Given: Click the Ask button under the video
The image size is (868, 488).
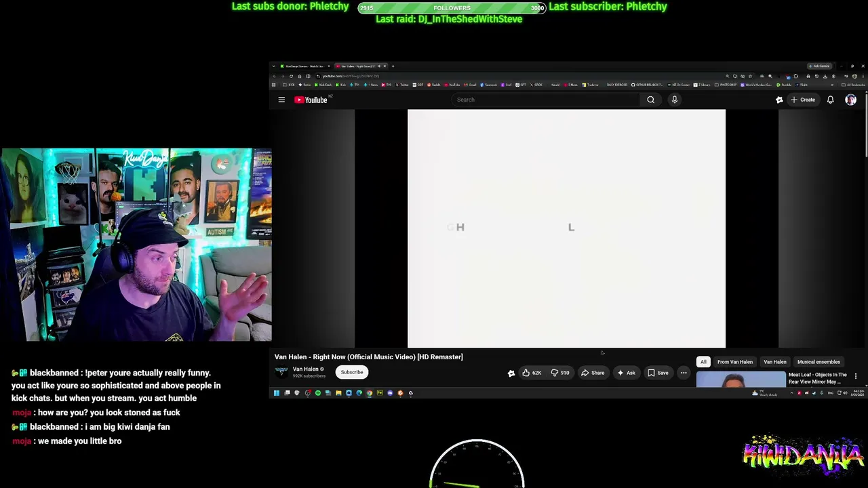Looking at the screenshot, I should (x=626, y=373).
